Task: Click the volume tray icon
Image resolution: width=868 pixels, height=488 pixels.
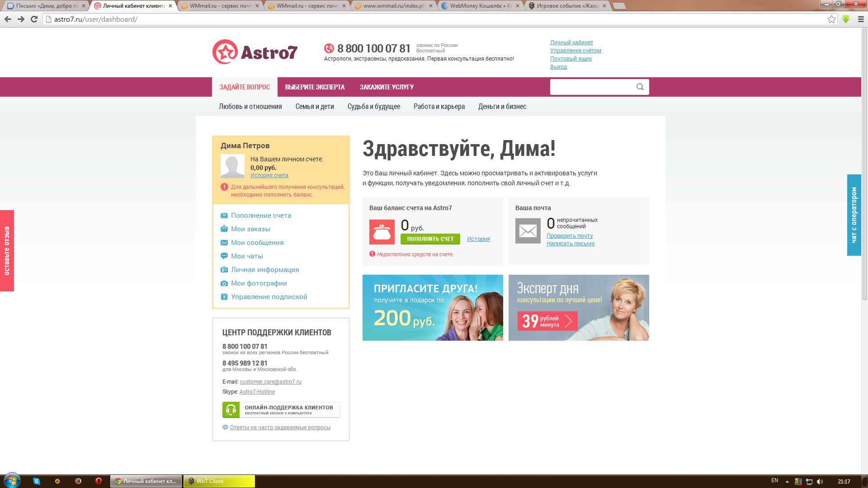Action: (x=820, y=481)
